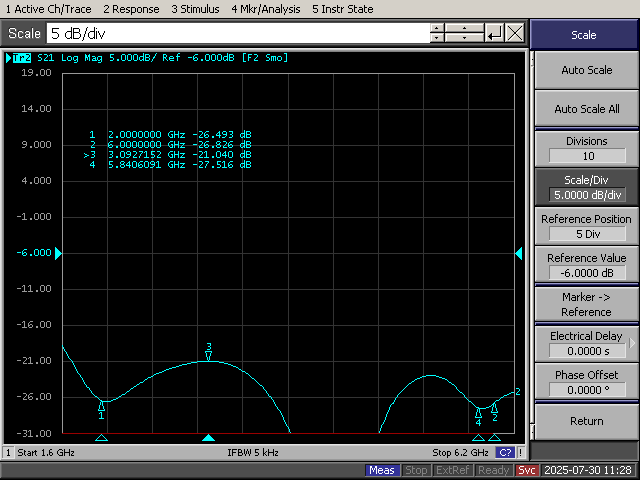
Task: Click the small fine-step up arrow in entry bar
Action: tap(437, 28)
